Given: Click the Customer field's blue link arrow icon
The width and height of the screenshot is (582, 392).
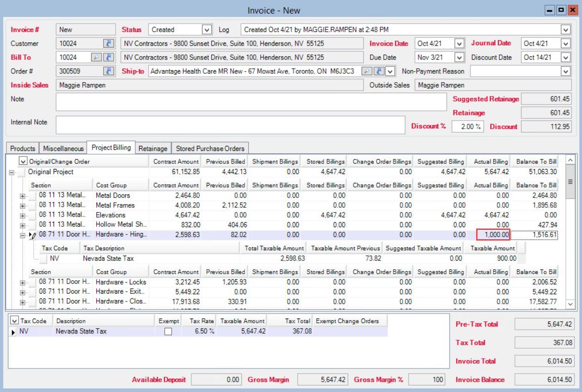Looking at the screenshot, I should coord(109,43).
